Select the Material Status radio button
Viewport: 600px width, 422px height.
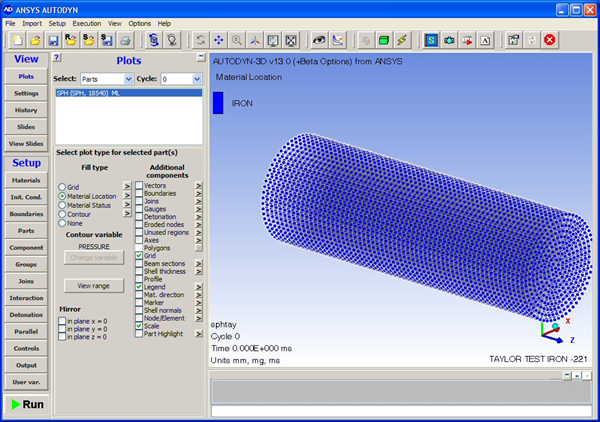62,205
